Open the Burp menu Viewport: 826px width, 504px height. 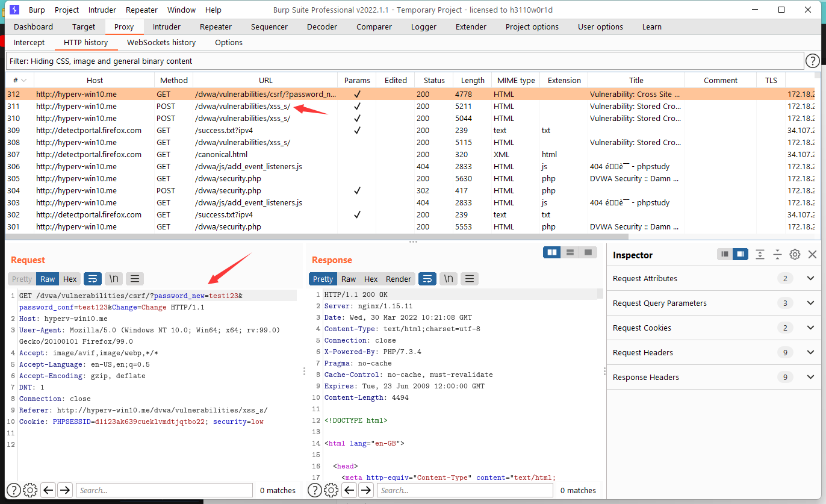coord(37,10)
